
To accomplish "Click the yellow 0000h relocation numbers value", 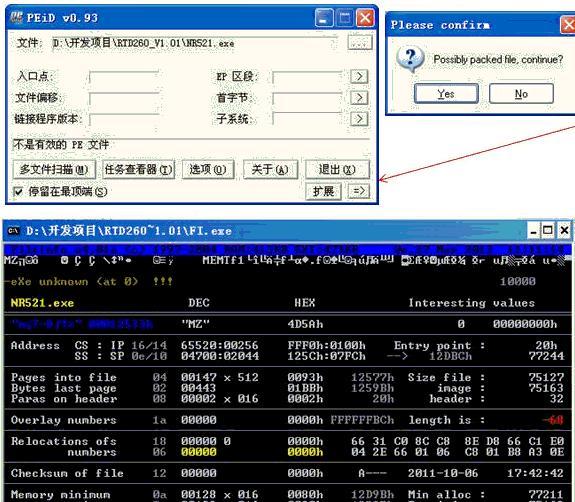I will (x=305, y=452).
